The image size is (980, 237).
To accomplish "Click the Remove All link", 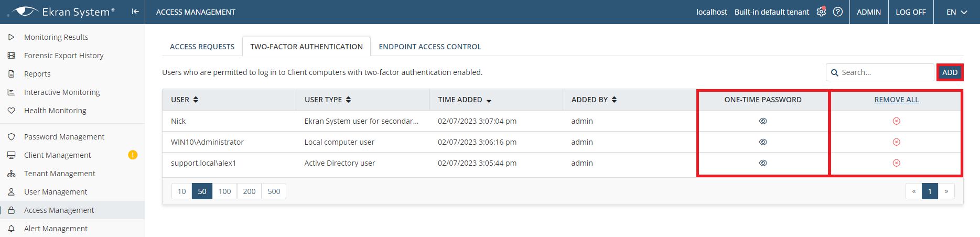I will click(x=896, y=100).
